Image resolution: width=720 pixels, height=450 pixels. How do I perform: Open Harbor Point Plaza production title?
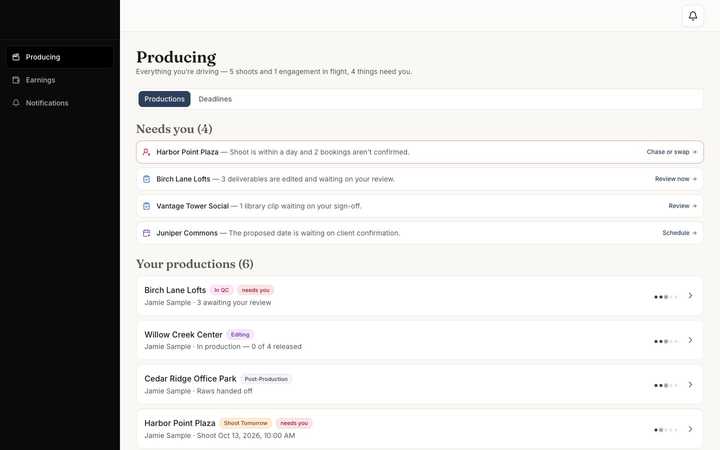(180, 423)
